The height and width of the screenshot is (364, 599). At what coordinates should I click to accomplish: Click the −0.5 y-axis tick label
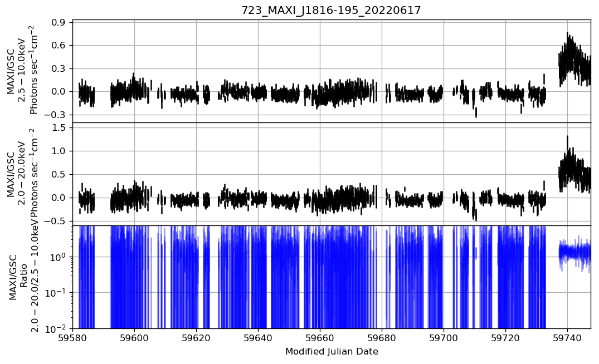pos(55,222)
